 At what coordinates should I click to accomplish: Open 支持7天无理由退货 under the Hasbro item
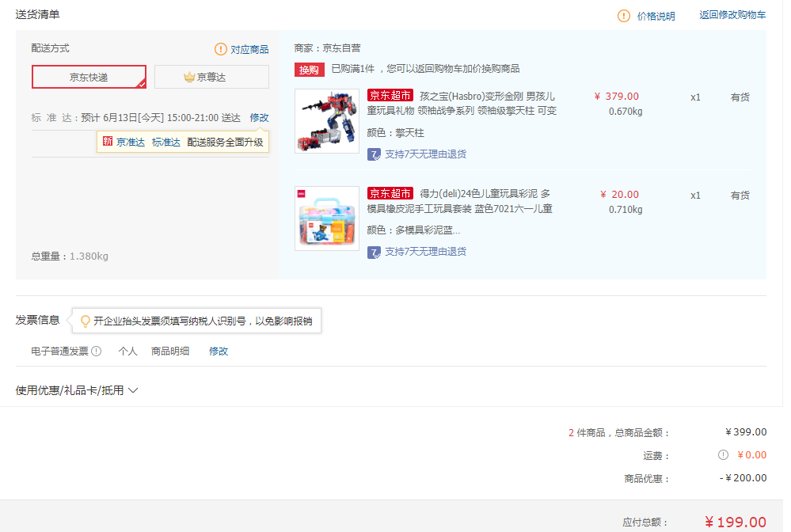[x=426, y=154]
